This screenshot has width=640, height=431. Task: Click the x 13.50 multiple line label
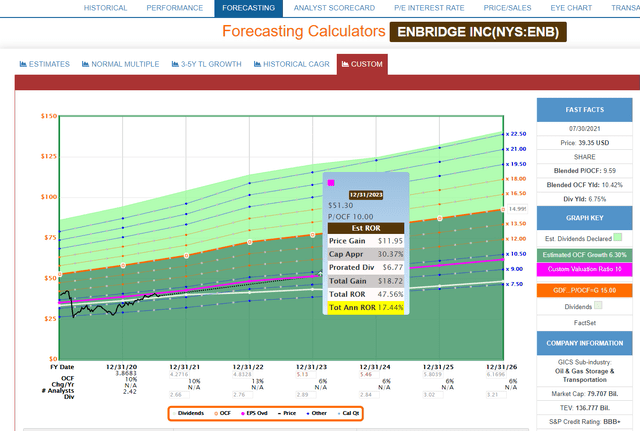pos(516,224)
